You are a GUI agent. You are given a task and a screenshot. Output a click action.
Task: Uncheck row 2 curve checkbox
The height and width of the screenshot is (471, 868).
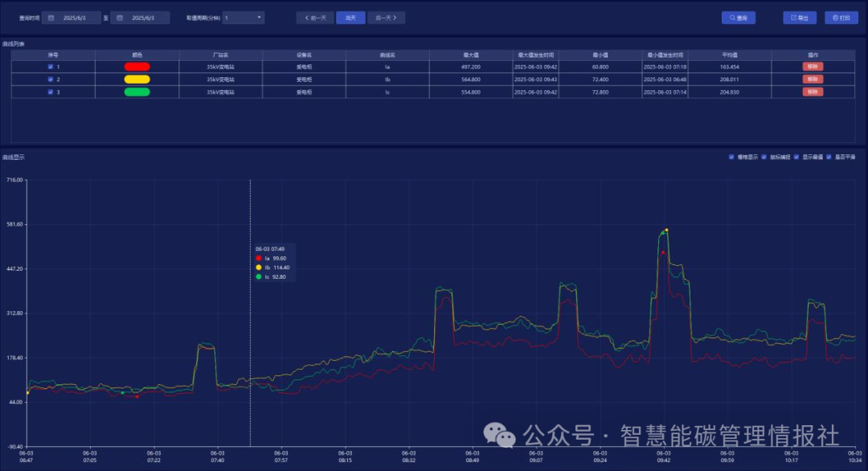tap(51, 79)
